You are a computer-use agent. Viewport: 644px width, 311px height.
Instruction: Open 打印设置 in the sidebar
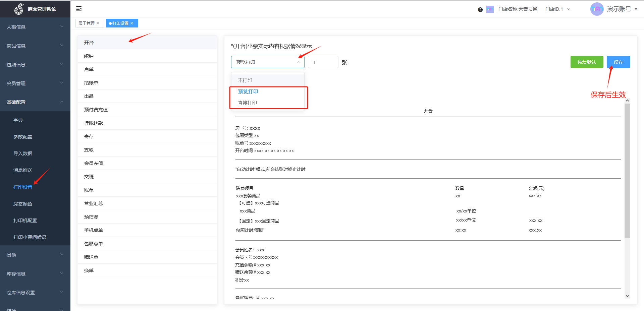35,187
